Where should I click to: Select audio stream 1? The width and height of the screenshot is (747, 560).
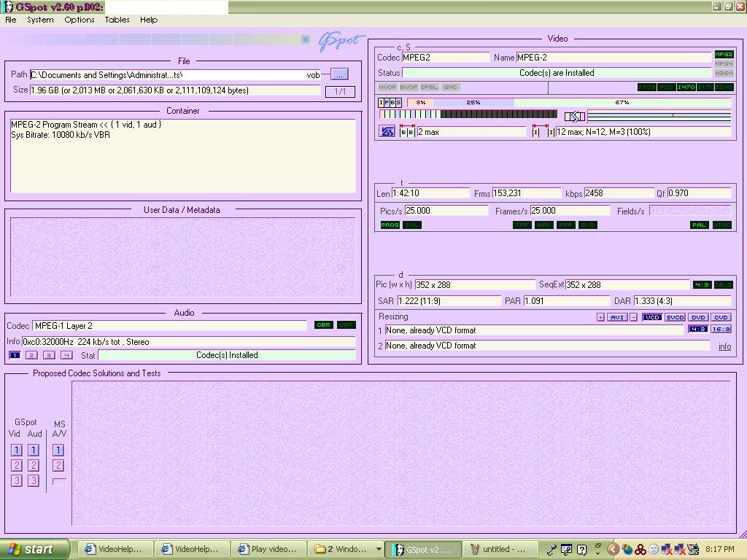coord(15,355)
